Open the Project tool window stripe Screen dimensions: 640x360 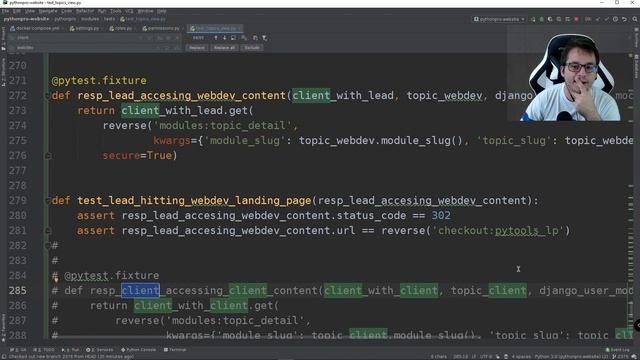point(3,39)
